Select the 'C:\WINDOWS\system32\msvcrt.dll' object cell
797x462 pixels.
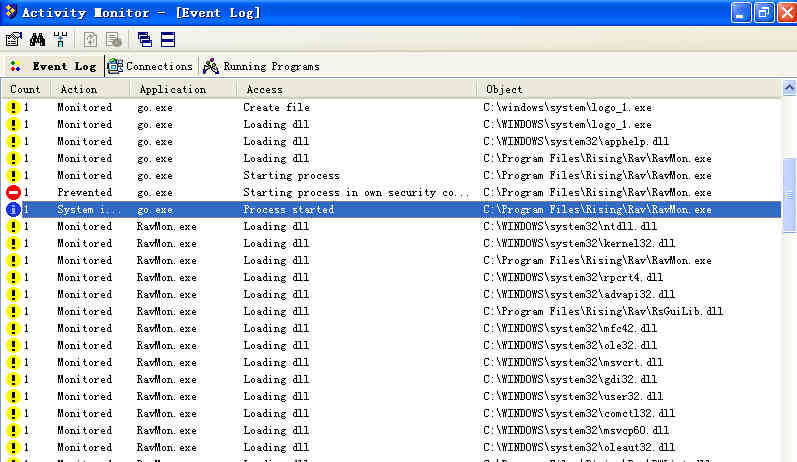[x=573, y=362]
